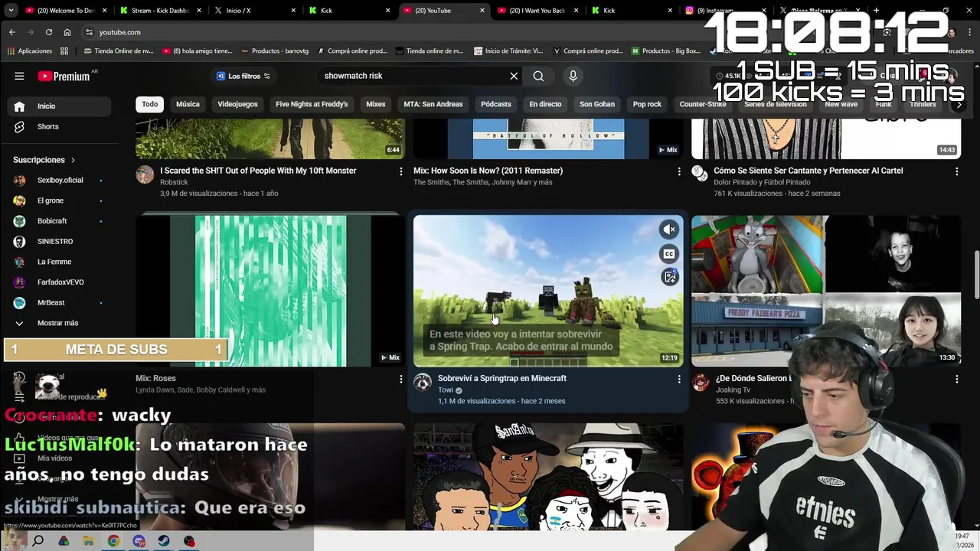Viewport: 980px width, 551px height.
Task: Switch to '(20) I Want You Back' tab
Action: click(x=537, y=11)
